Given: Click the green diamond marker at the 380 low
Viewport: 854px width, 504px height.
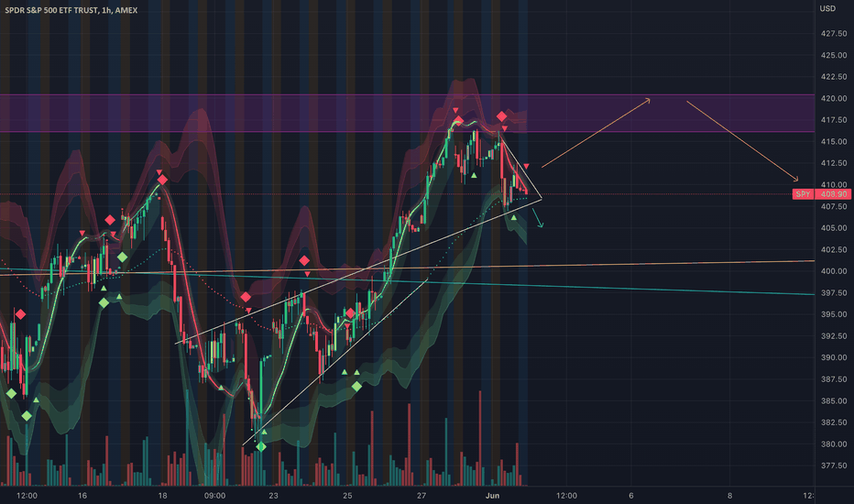Looking at the screenshot, I should (x=261, y=447).
